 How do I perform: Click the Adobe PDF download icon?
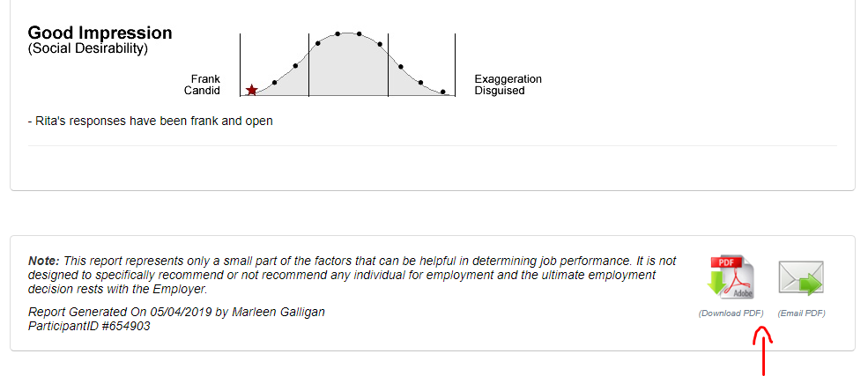731,277
